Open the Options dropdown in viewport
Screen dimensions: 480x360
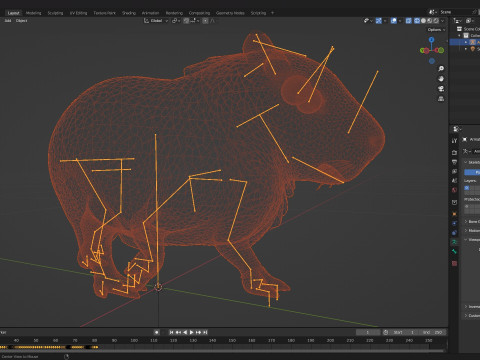tap(436, 30)
